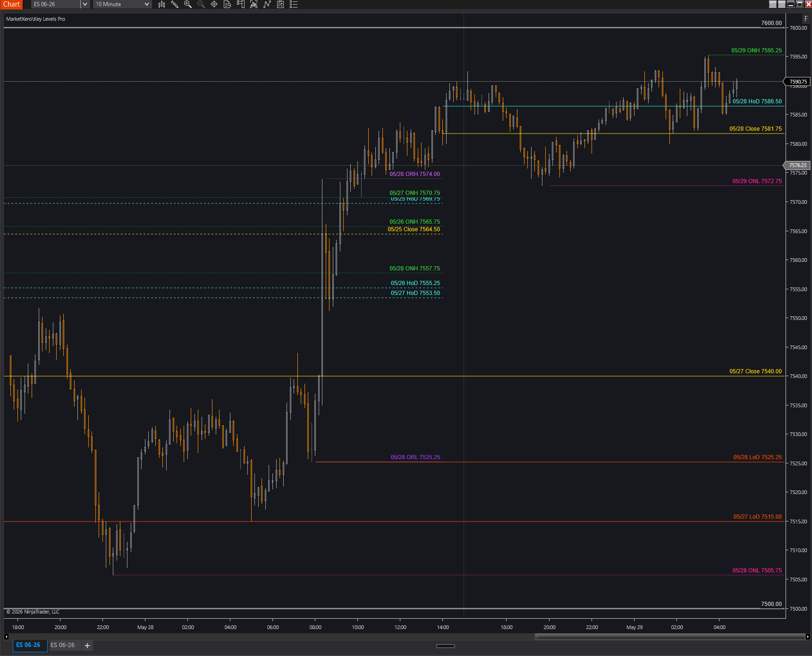
Task: Click the gray price marker 7576.25
Action: [x=798, y=165]
